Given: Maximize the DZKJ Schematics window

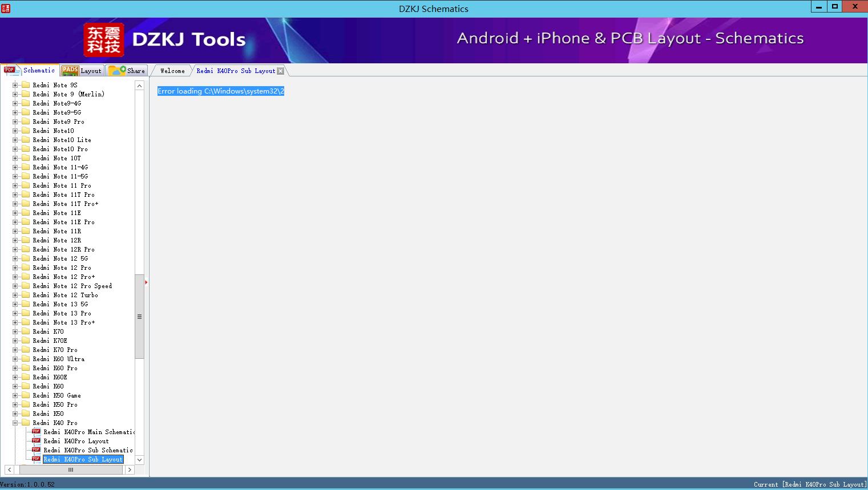Looking at the screenshot, I should click(835, 7).
